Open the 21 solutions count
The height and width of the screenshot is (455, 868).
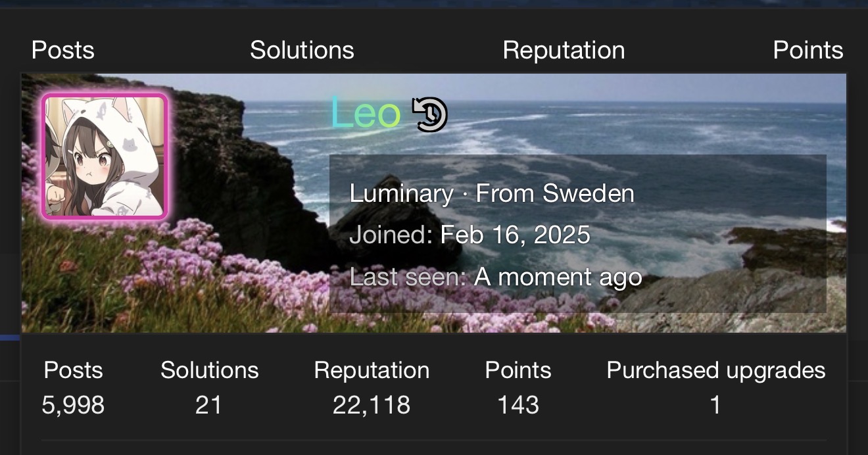(208, 404)
